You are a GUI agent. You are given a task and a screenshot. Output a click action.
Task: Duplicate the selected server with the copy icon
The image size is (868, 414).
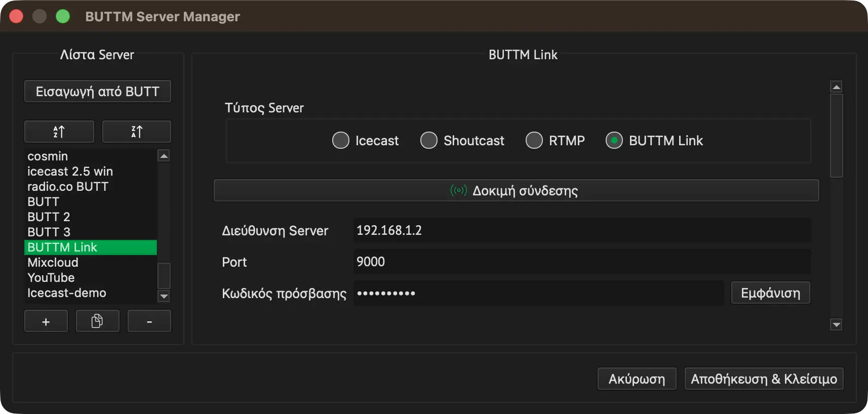tap(97, 321)
